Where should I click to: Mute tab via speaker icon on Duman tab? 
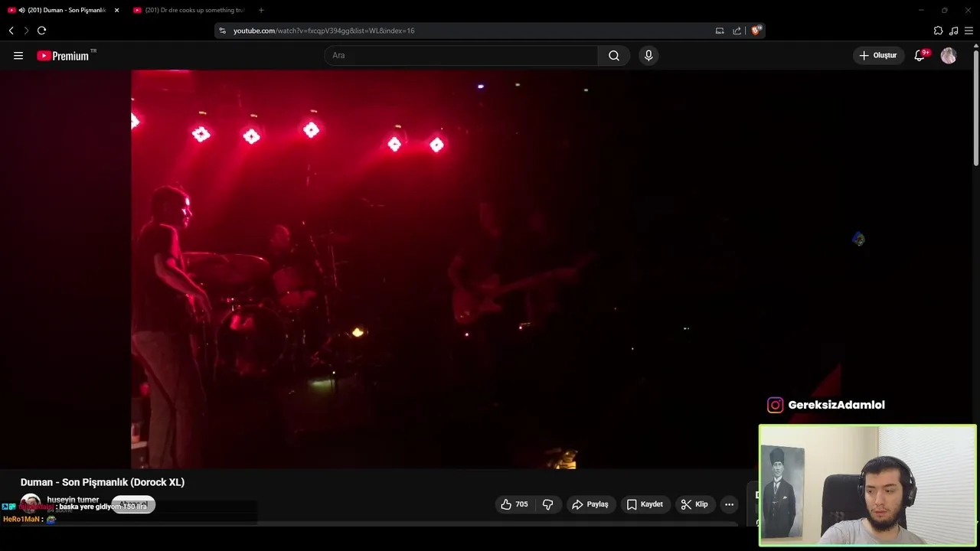tap(21, 10)
